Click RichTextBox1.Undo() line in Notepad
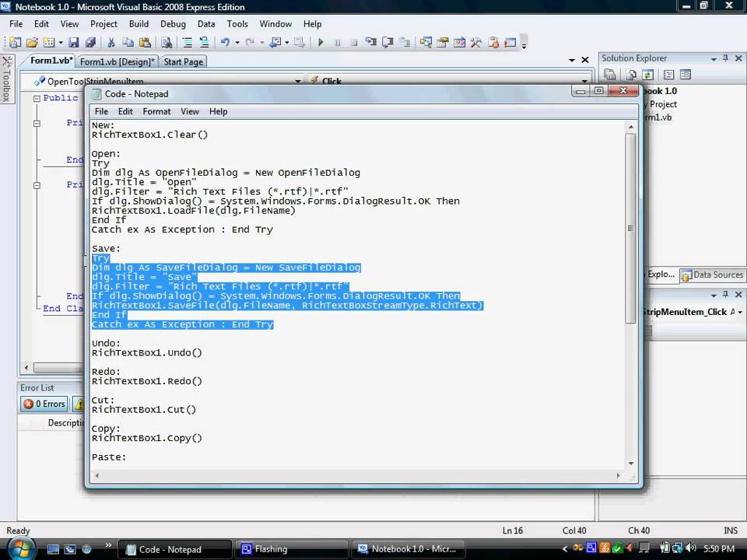This screenshot has height=560, width=747. click(147, 353)
